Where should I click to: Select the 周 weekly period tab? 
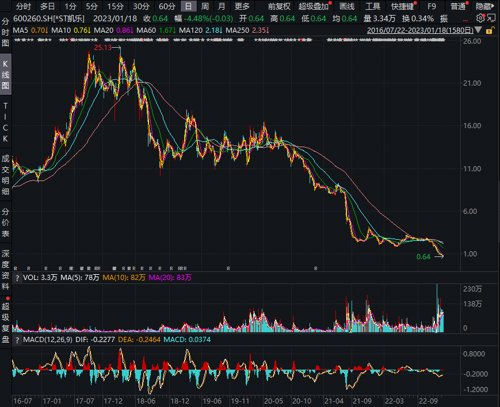[x=205, y=6]
